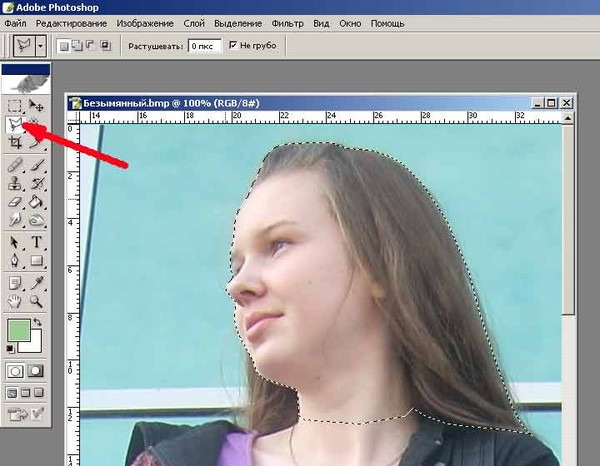Open the Вид menu

pos(321,24)
